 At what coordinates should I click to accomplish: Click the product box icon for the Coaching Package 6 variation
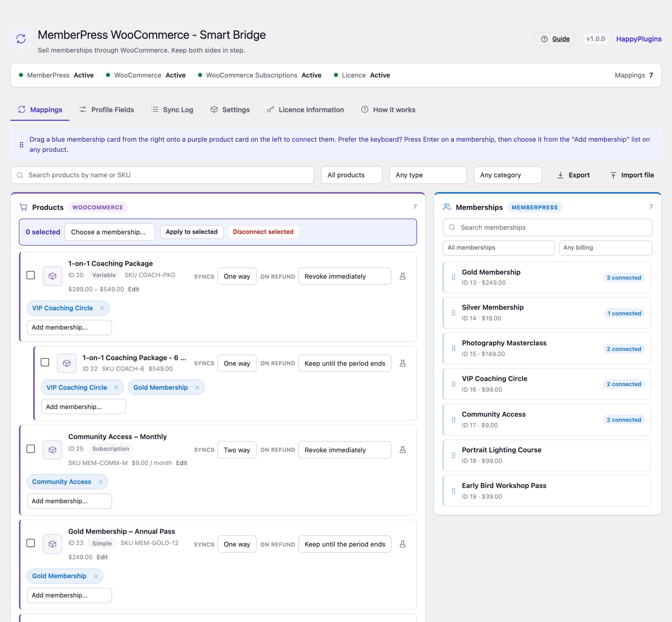67,363
